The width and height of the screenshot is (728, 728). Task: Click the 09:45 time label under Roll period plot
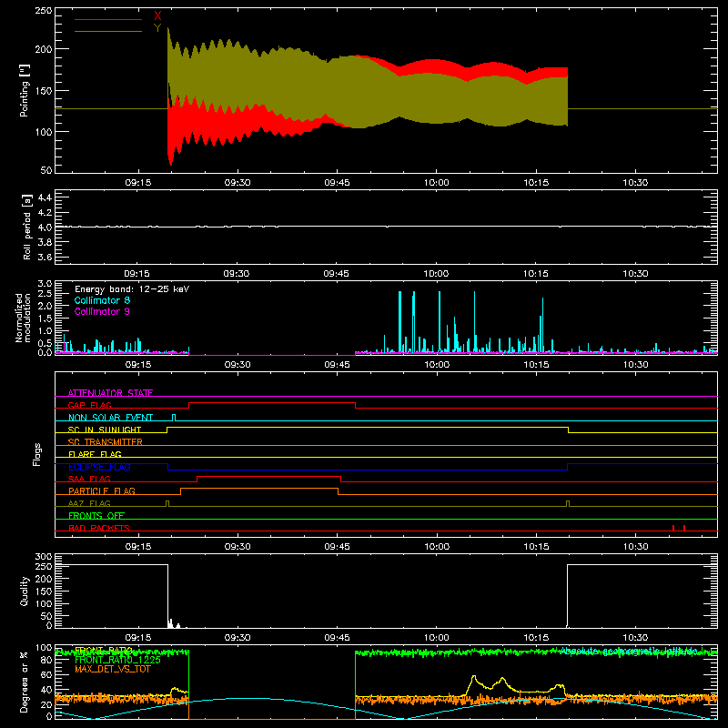click(x=337, y=274)
